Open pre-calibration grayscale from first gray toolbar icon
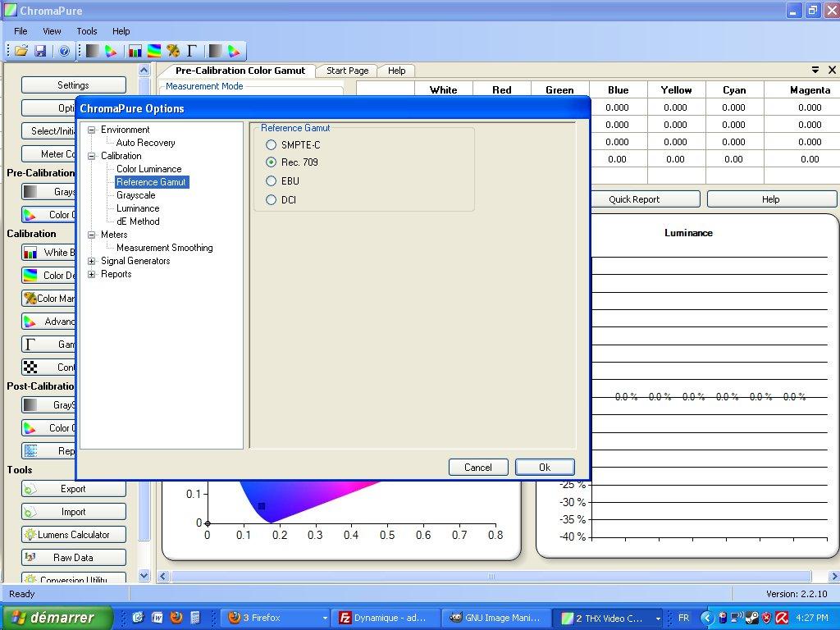Screen dimensions: 840x630 pos(92,51)
